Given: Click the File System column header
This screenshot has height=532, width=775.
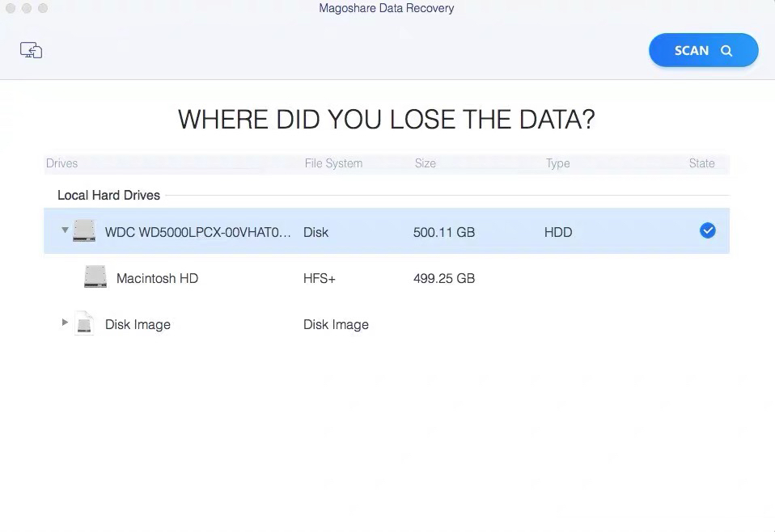Looking at the screenshot, I should (333, 163).
